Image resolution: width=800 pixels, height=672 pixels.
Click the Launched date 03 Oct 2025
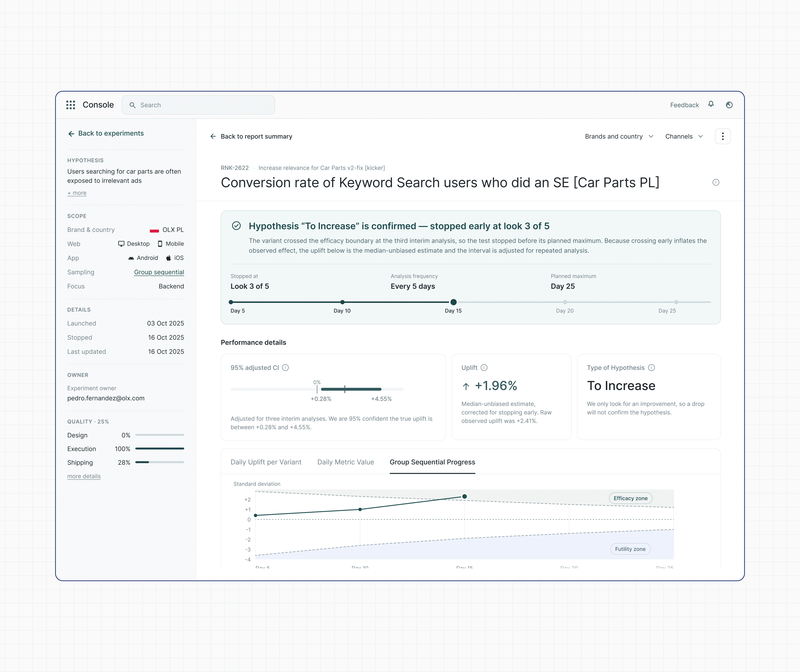click(x=165, y=323)
